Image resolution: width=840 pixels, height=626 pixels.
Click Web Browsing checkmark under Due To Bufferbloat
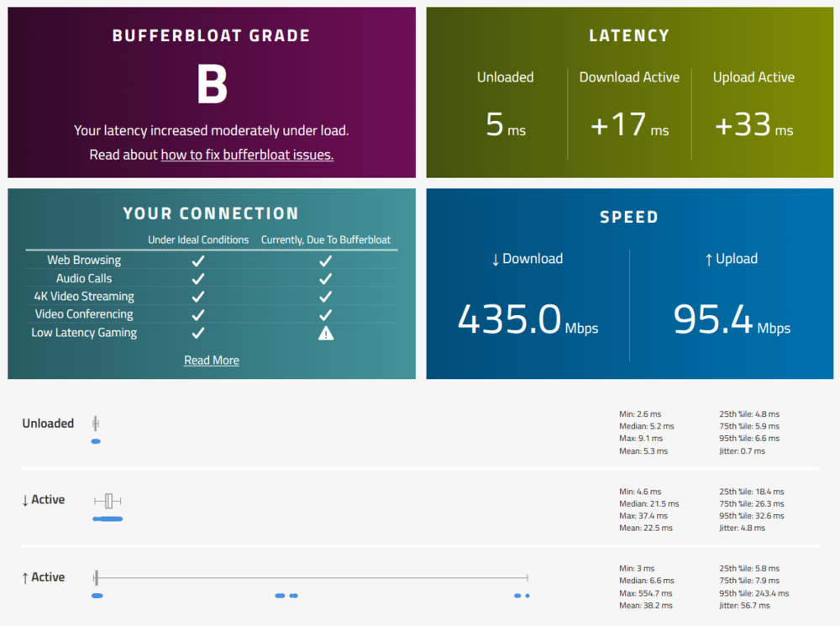(x=325, y=260)
